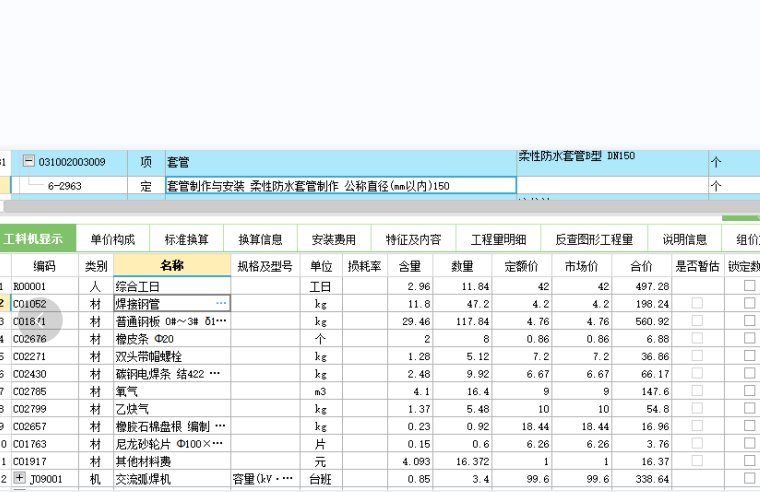The image size is (760, 492).
Task: Open the 特征及内容 tab
Action: [413, 239]
